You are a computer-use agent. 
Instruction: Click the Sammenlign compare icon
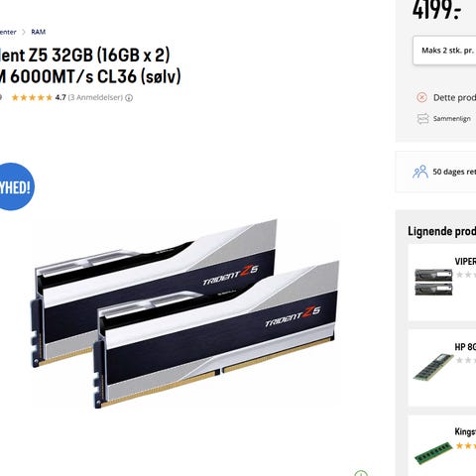click(422, 118)
